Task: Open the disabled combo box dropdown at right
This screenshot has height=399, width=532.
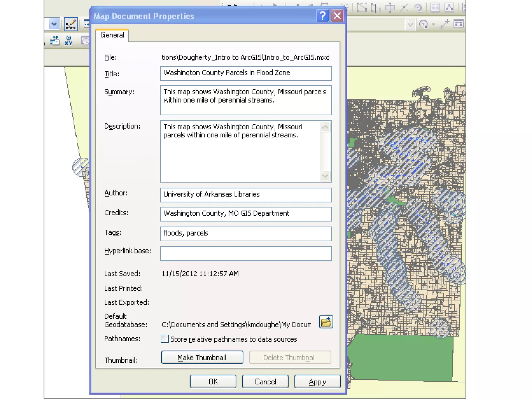Action: [410, 24]
